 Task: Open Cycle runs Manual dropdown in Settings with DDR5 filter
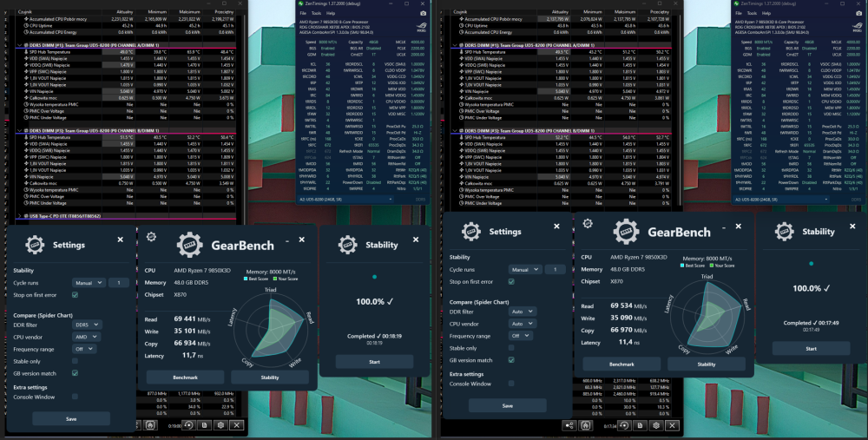tap(89, 283)
